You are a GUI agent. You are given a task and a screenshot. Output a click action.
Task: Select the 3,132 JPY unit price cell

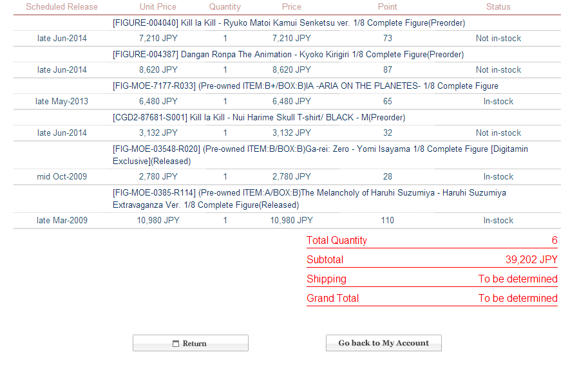pyautogui.click(x=158, y=133)
